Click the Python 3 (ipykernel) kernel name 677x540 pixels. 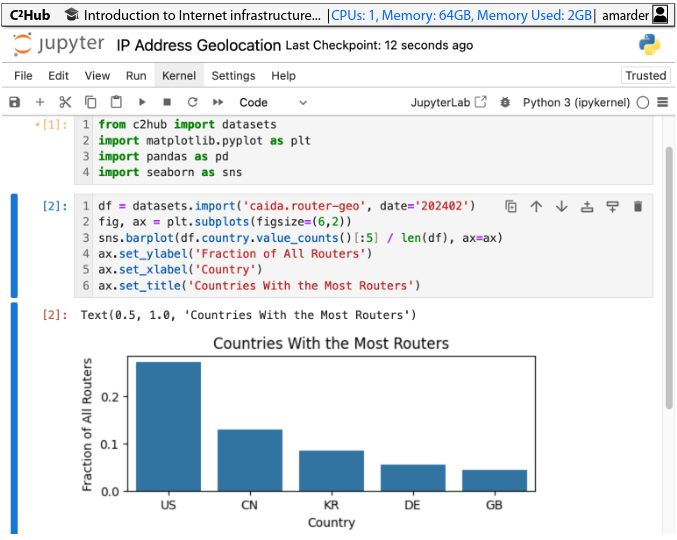[x=576, y=102]
